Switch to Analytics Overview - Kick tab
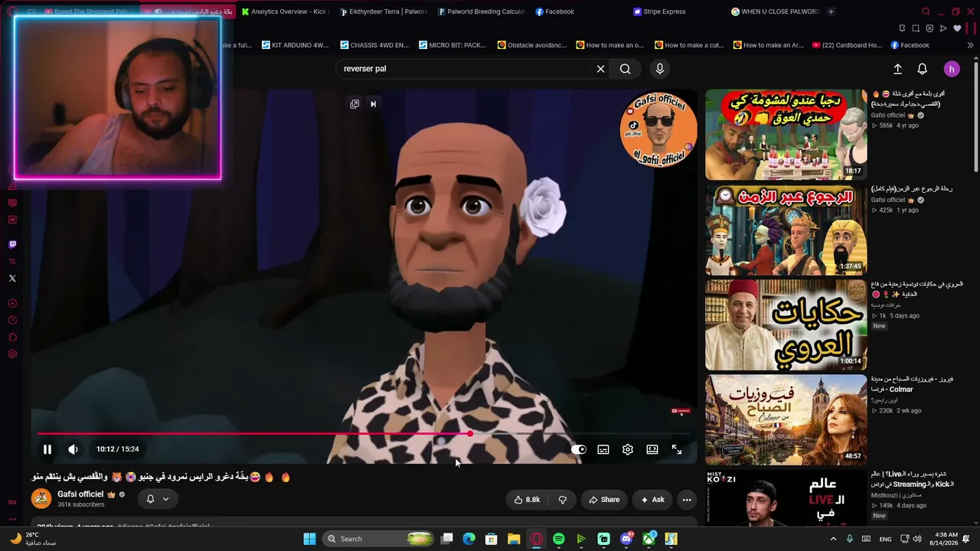 click(284, 11)
